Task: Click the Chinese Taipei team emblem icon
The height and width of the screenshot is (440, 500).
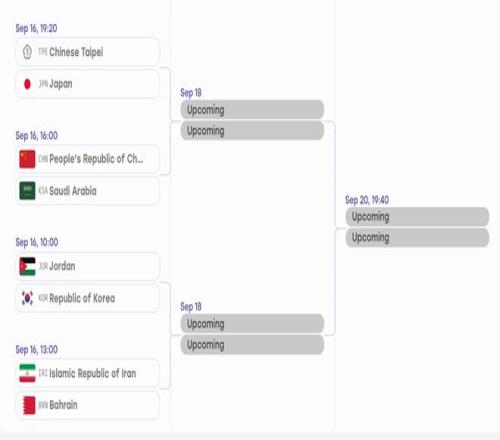Action: 27,52
